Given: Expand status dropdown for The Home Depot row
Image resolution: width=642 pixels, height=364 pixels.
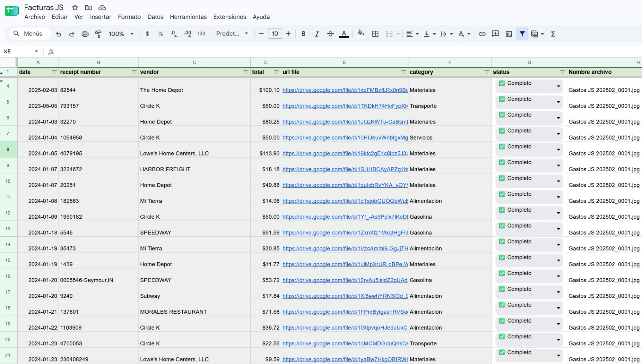Looking at the screenshot, I should (x=559, y=86).
